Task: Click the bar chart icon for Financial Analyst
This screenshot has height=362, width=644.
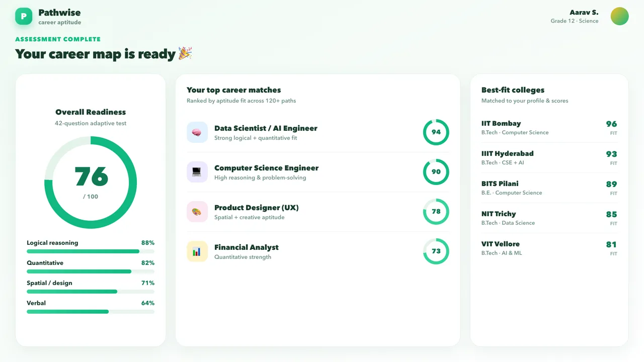Action: click(x=197, y=251)
